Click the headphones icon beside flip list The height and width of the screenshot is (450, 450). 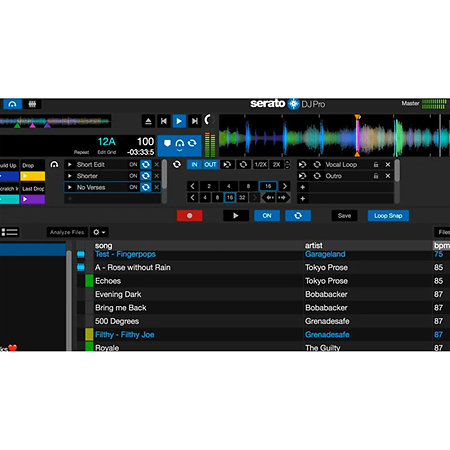tap(54, 164)
